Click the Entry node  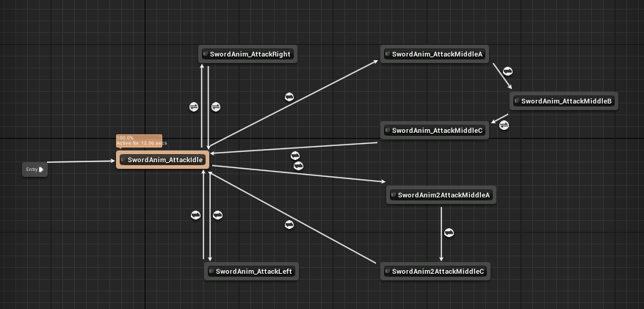coord(35,170)
